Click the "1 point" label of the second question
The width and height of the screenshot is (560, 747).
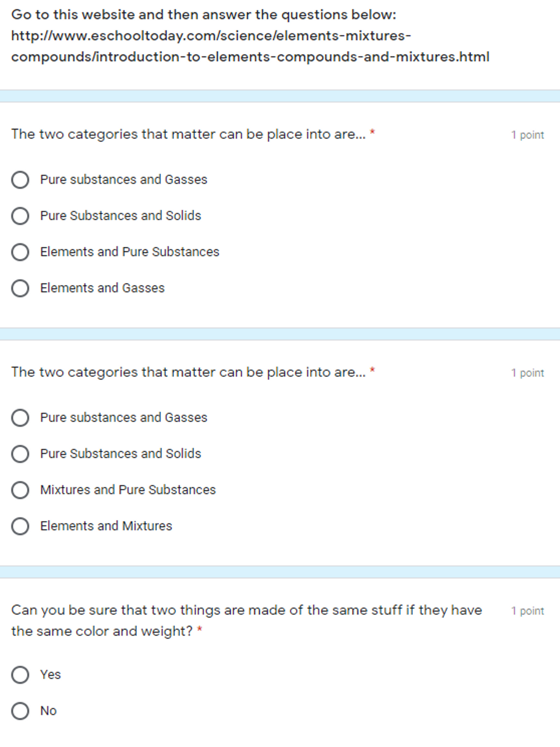coord(527,373)
